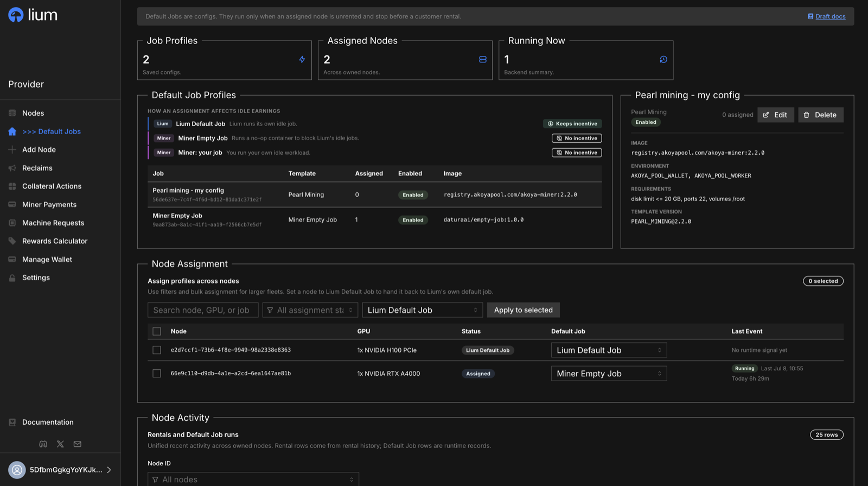Viewport: 868px width, 486px height.
Task: Click the history icon in Running Now card
Action: point(663,59)
